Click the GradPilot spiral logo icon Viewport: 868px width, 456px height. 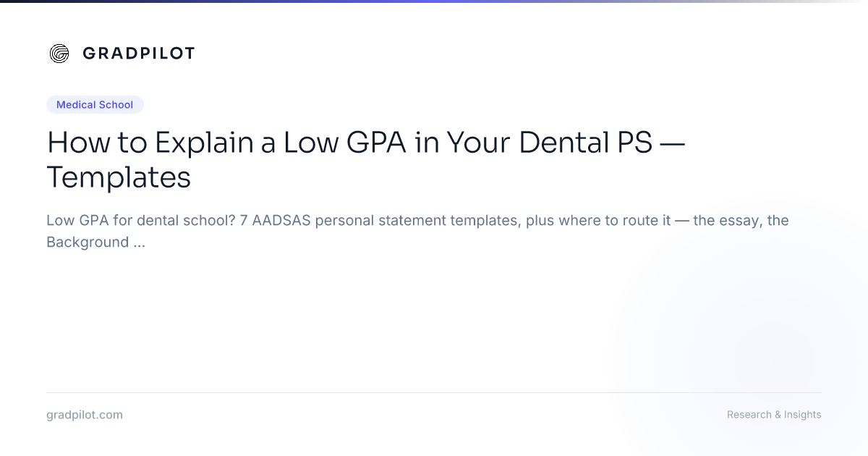point(59,53)
